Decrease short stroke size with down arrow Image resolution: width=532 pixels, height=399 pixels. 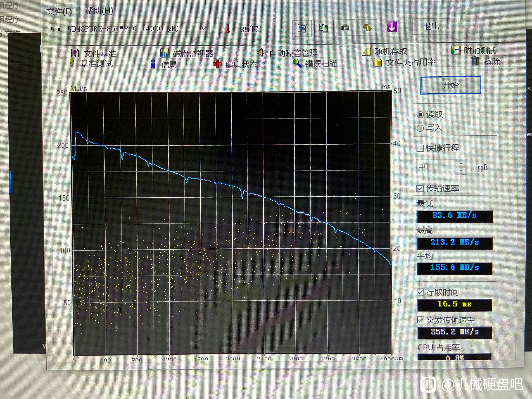pyautogui.click(x=461, y=170)
